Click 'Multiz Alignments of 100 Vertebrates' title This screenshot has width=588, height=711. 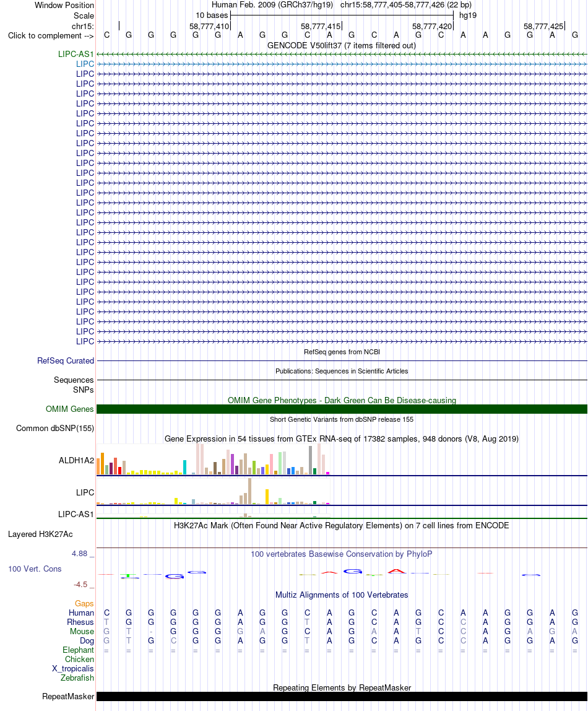342,595
